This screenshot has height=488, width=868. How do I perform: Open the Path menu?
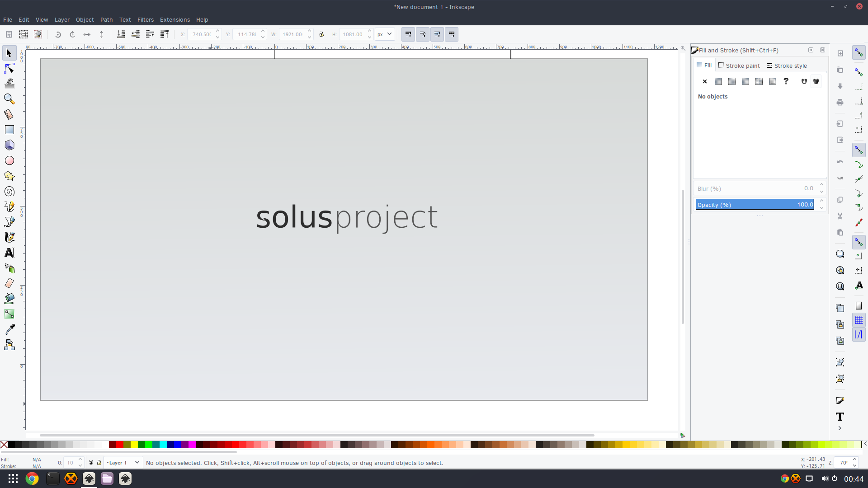tap(106, 20)
